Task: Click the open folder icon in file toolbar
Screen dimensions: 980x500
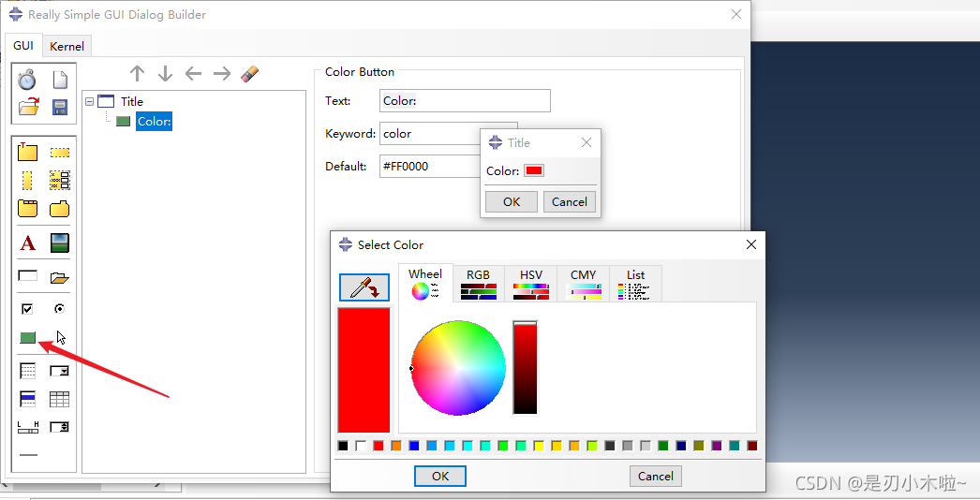Action: 28,107
